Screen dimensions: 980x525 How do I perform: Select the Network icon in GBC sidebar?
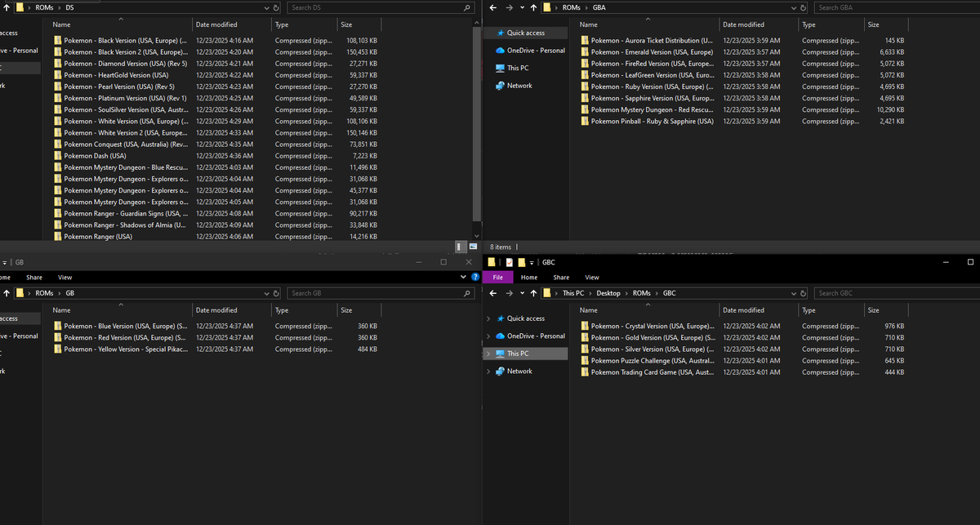(501, 371)
